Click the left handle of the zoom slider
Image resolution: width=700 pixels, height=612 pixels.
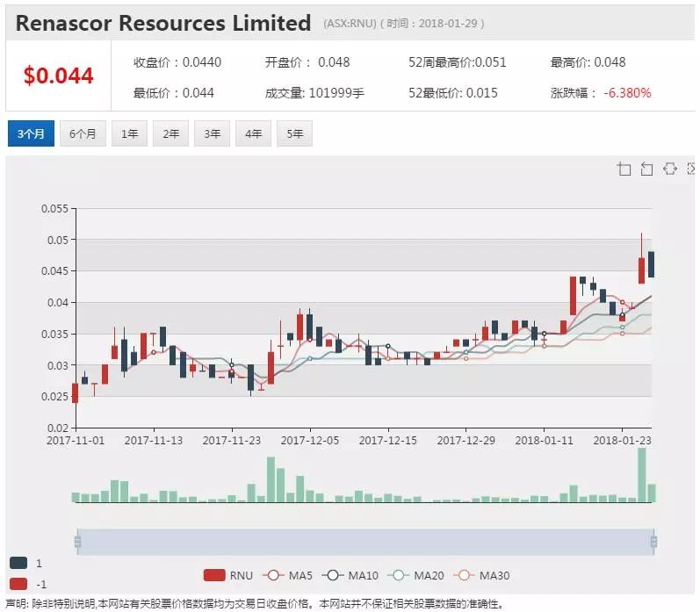(x=77, y=542)
